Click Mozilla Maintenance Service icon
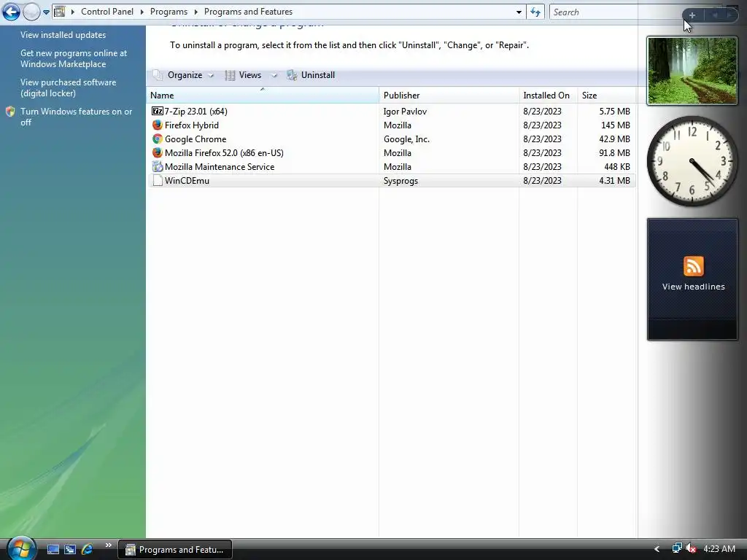Screen dimensions: 747x560 [x=158, y=166]
